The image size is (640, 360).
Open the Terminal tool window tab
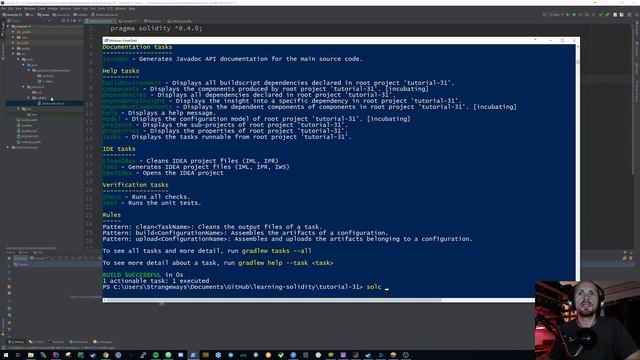(56, 342)
